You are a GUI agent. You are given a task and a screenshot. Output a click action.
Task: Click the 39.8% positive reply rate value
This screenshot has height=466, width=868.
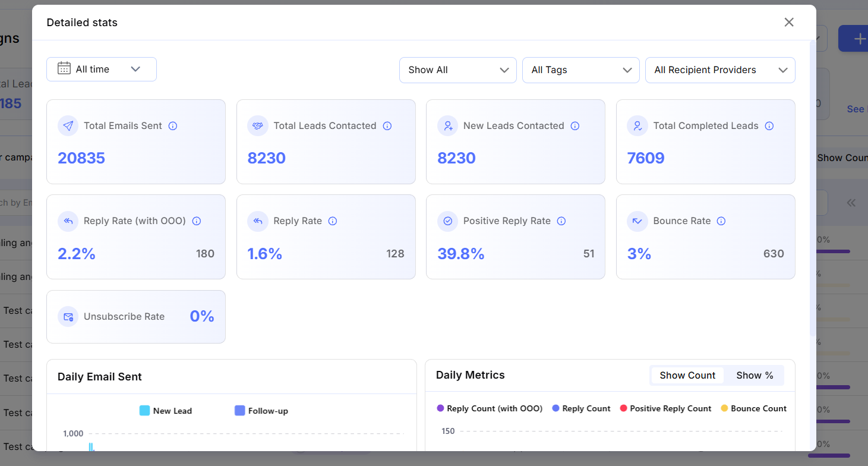[461, 254]
